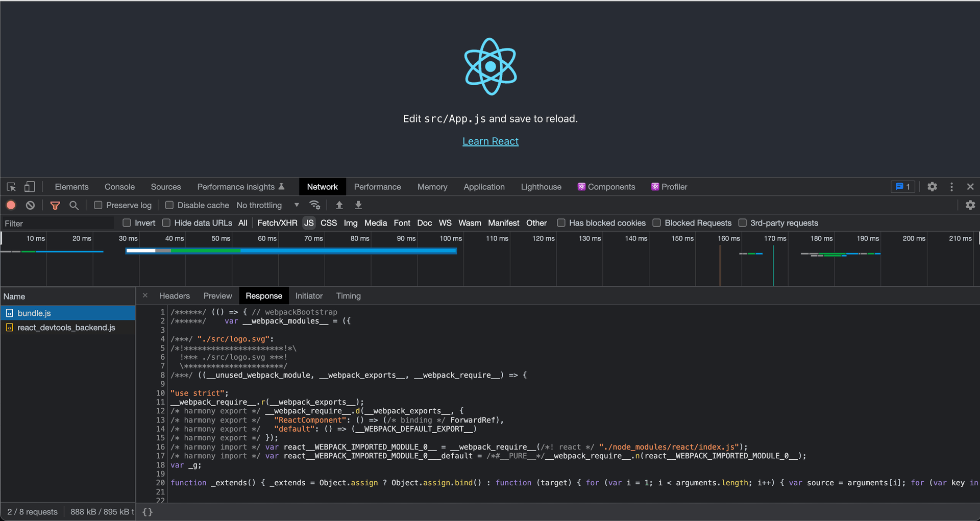Select the inspect element tool
This screenshot has height=521, width=980.
11,187
